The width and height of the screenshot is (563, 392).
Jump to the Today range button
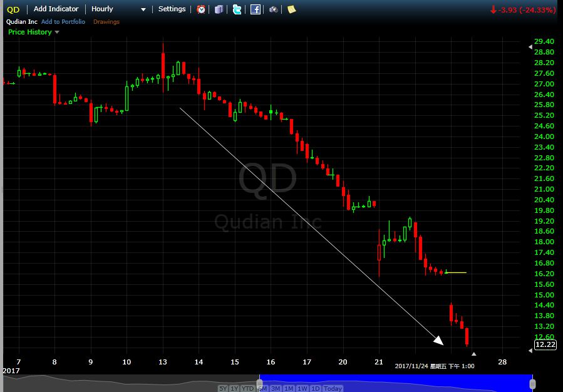point(333,388)
